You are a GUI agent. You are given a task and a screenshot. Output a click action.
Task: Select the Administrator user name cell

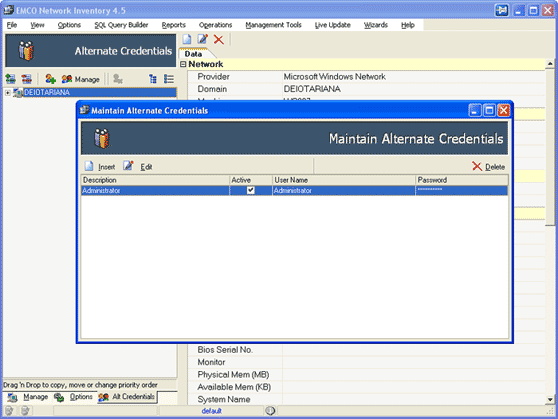pos(344,190)
